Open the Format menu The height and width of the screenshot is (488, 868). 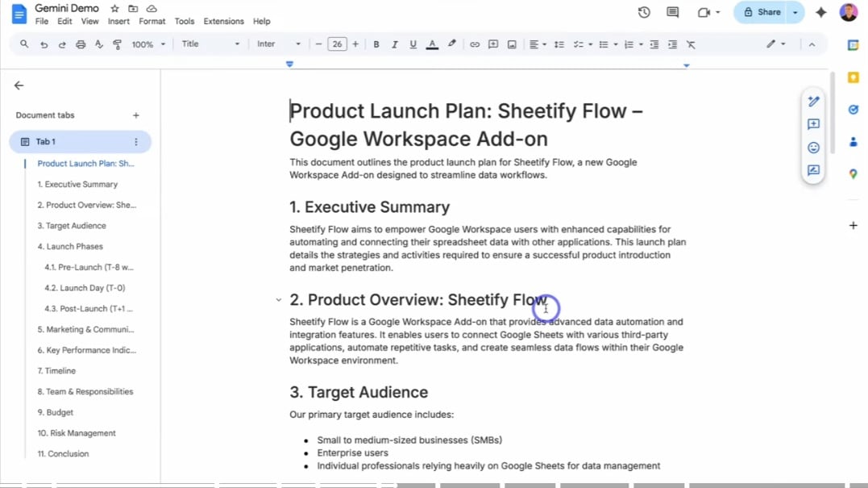tap(152, 21)
